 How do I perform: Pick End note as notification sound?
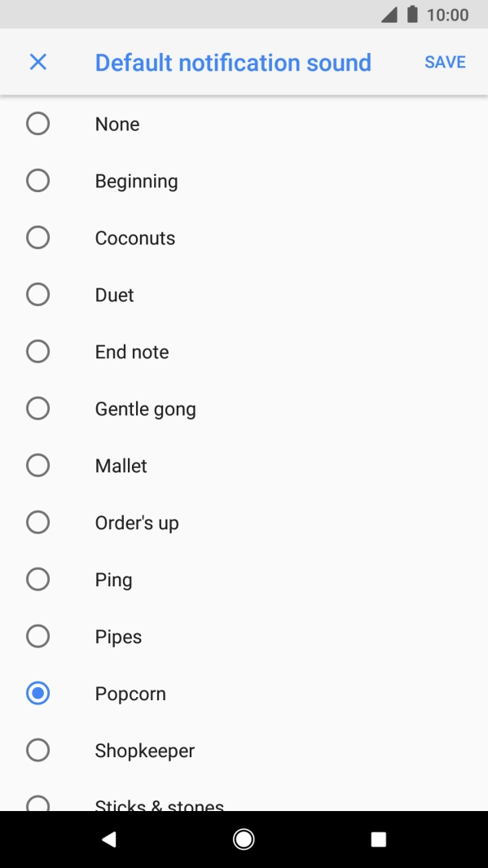click(37, 352)
